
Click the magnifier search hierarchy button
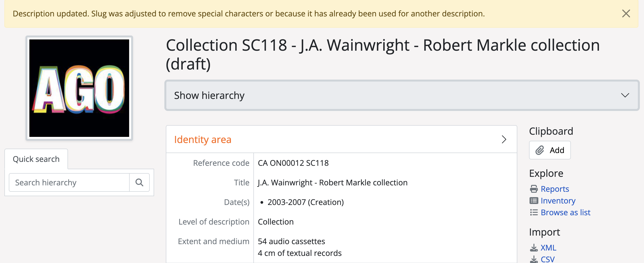click(139, 182)
